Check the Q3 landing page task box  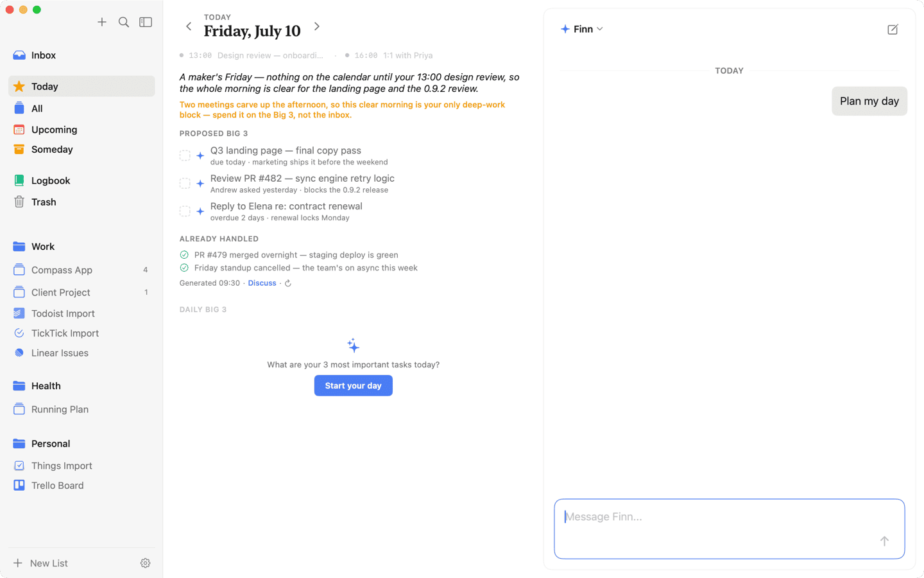[x=185, y=155]
